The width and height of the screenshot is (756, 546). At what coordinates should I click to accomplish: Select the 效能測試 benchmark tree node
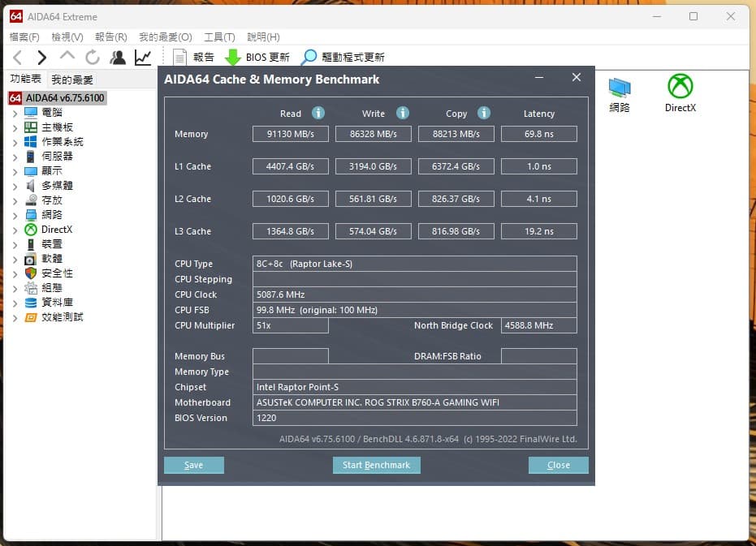point(54,317)
